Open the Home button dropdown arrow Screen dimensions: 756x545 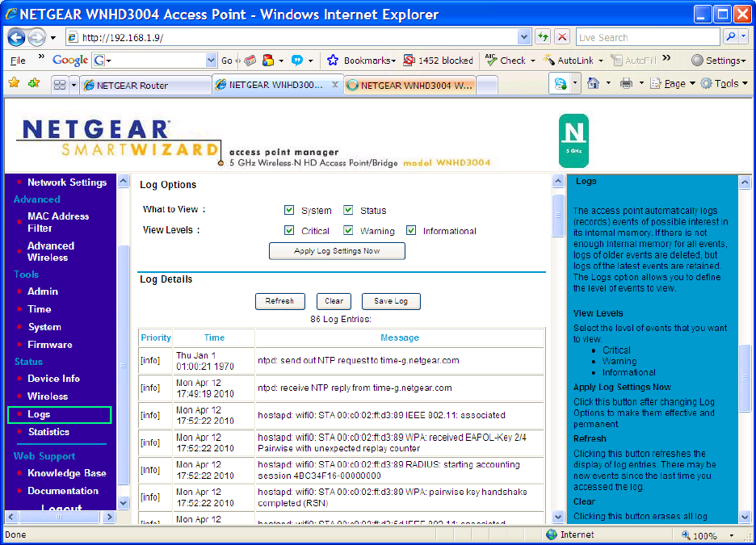(x=608, y=83)
